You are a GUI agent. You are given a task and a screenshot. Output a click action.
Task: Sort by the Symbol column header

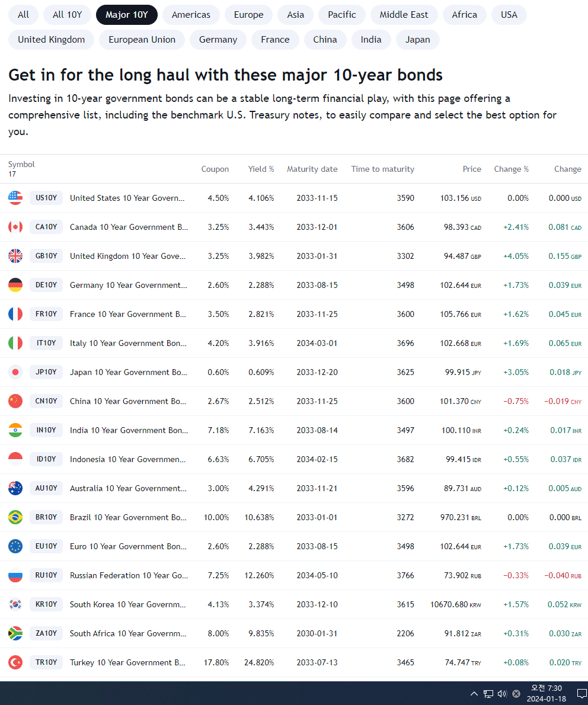tap(21, 165)
